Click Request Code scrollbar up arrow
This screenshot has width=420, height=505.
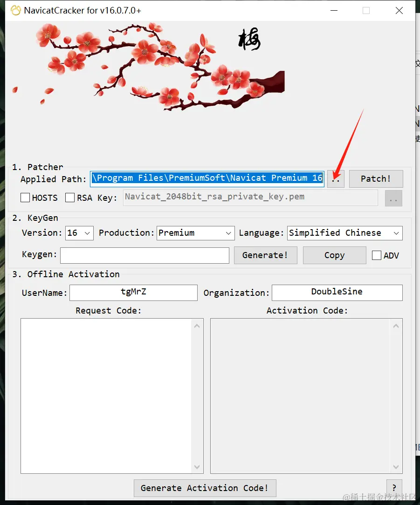[x=197, y=326]
